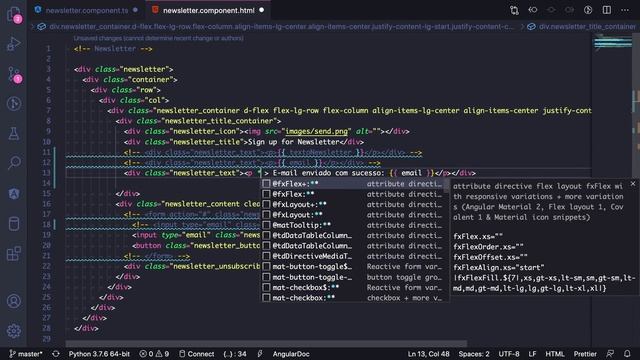Change indentation via Spaces: 2
640x360 pixels.
(x=474, y=354)
